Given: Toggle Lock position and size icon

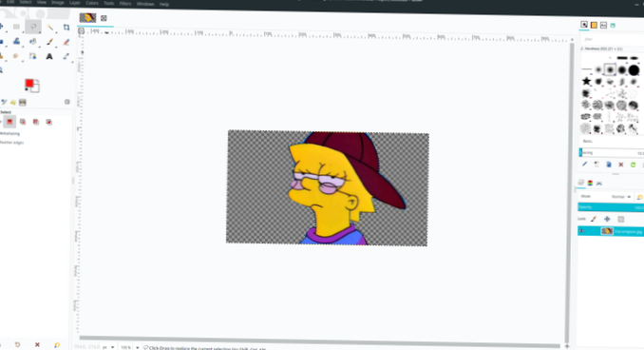Looking at the screenshot, I should pos(607,219).
